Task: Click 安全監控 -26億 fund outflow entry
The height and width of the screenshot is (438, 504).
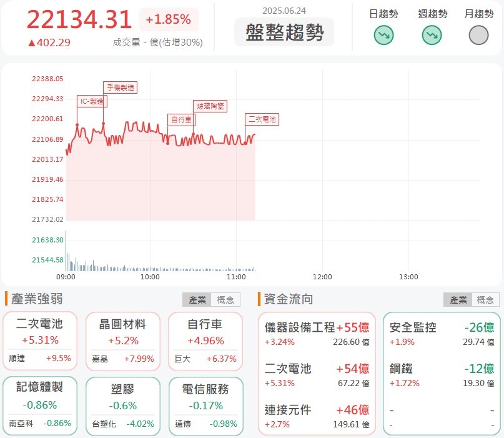Action: (442, 334)
